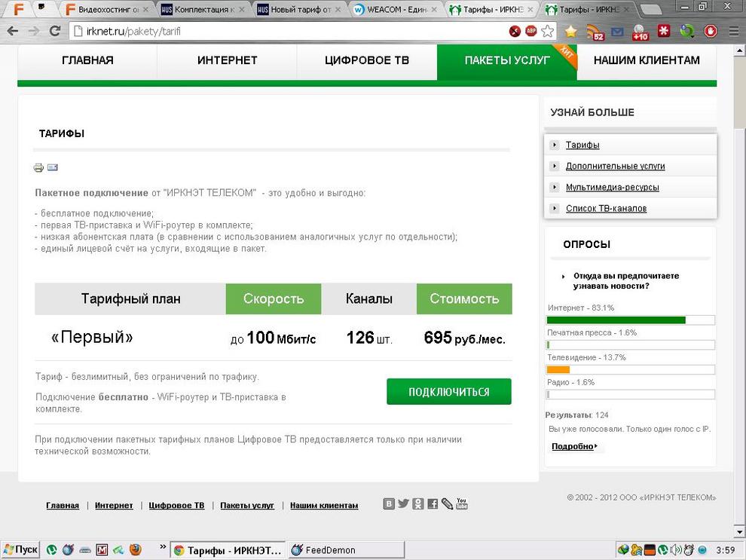Expand the Тарифы sidebar arrow
Screen dimensions: 746x560
[555, 145]
